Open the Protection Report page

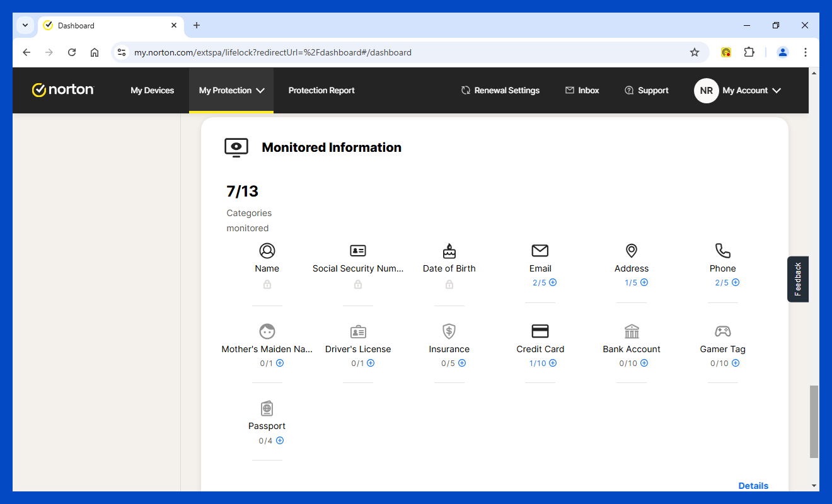click(x=321, y=91)
